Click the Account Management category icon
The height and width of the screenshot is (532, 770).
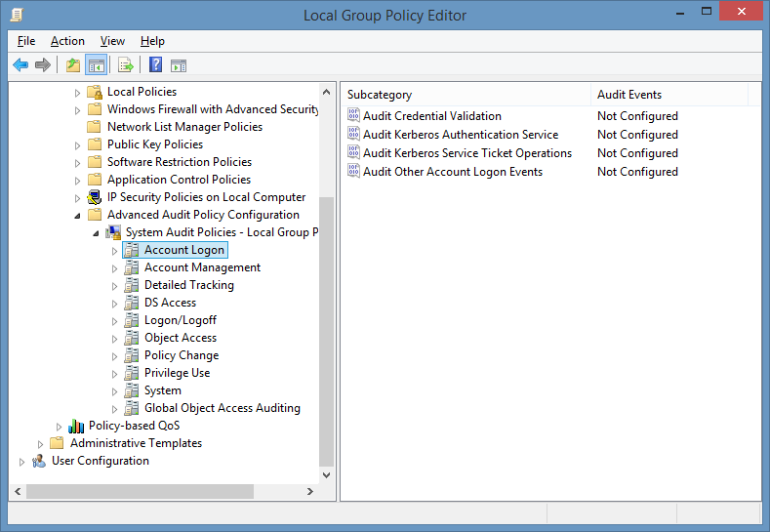click(x=131, y=267)
